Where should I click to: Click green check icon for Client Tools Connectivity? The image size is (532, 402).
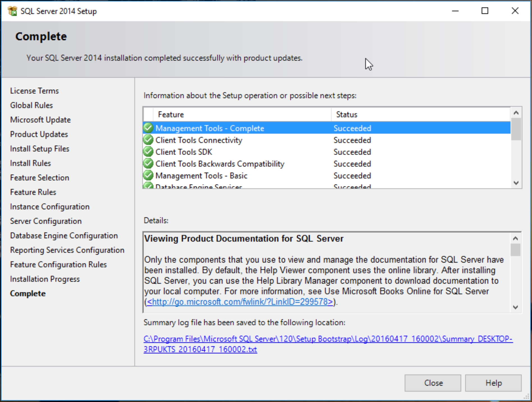click(x=148, y=140)
